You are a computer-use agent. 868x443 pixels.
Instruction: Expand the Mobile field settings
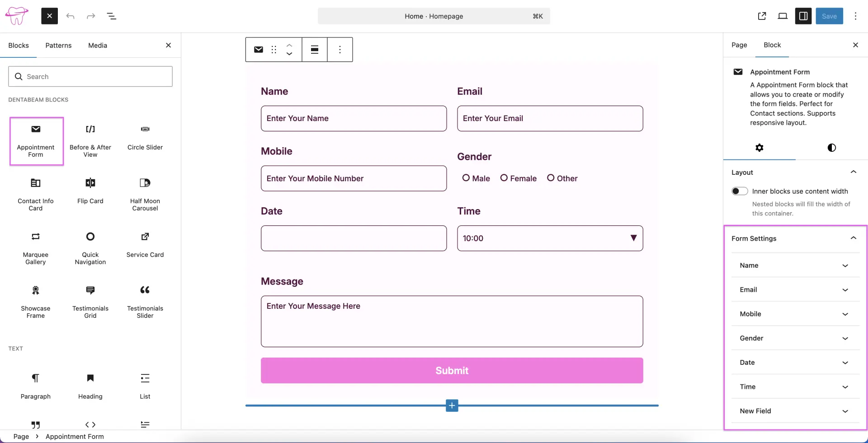point(795,314)
